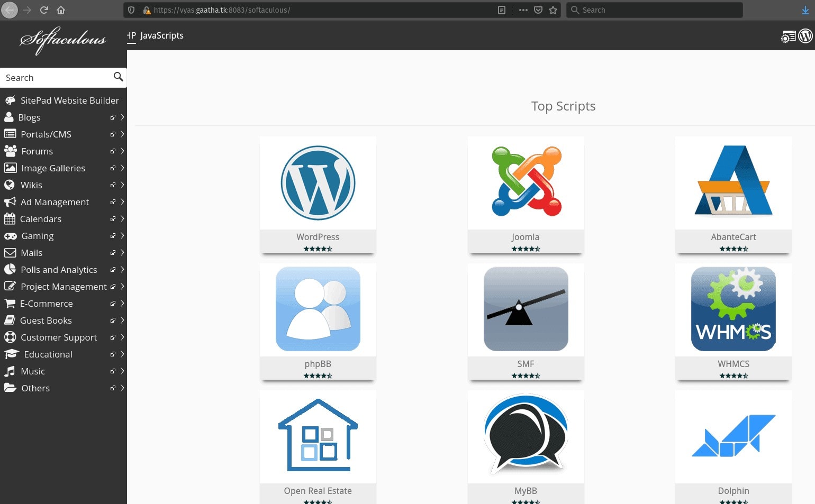Image resolution: width=815 pixels, height=504 pixels.
Task: Expand the Gaming category chevron
Action: pos(122,236)
